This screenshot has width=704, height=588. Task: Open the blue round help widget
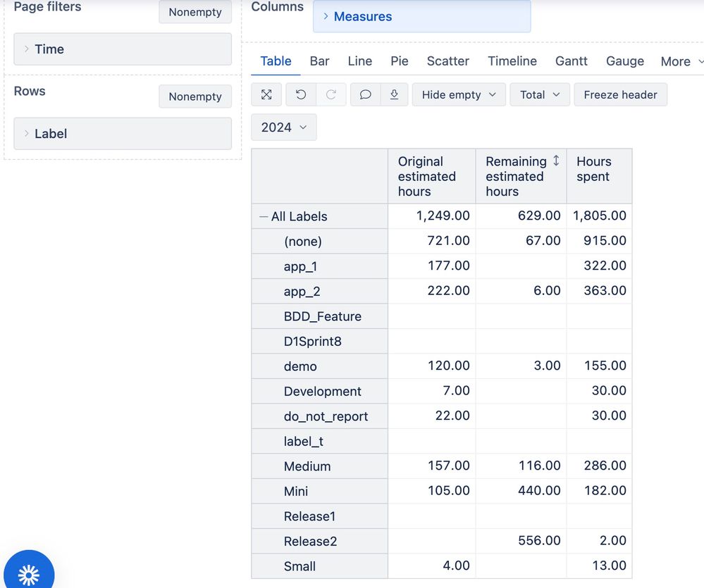click(x=29, y=573)
